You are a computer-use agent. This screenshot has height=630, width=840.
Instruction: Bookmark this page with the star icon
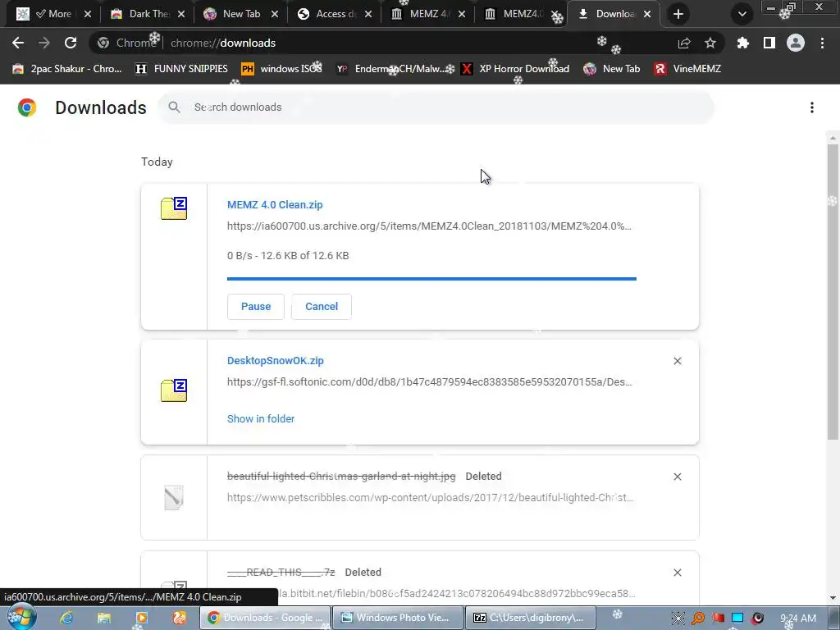click(x=710, y=43)
